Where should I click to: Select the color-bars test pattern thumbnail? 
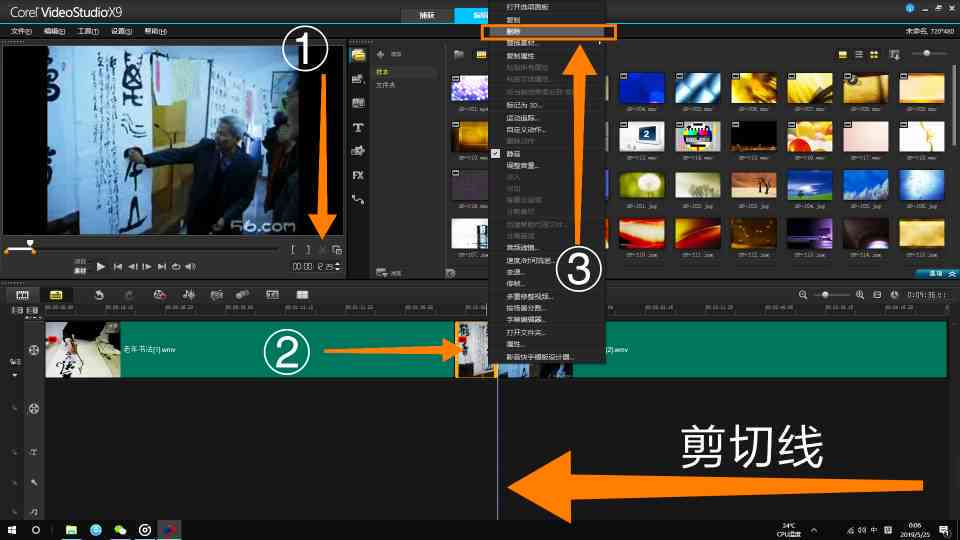697,137
